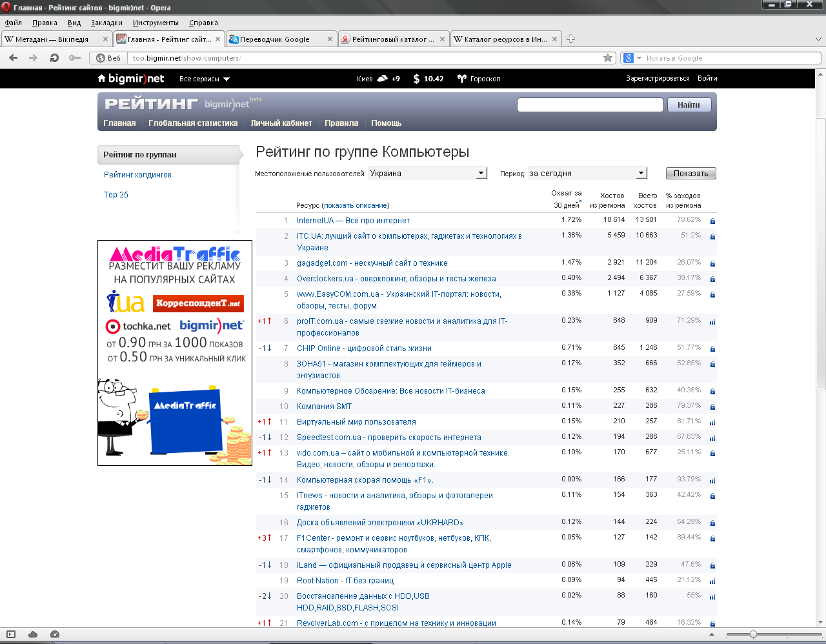Click the dollar rate 10.42 icon
Viewport: 826px width, 644px height.
click(x=416, y=79)
